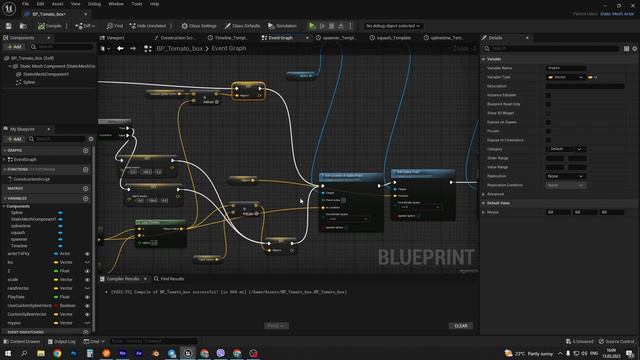Collapse the VARIABLES section
Screen dimensions: 640x360
4,198
